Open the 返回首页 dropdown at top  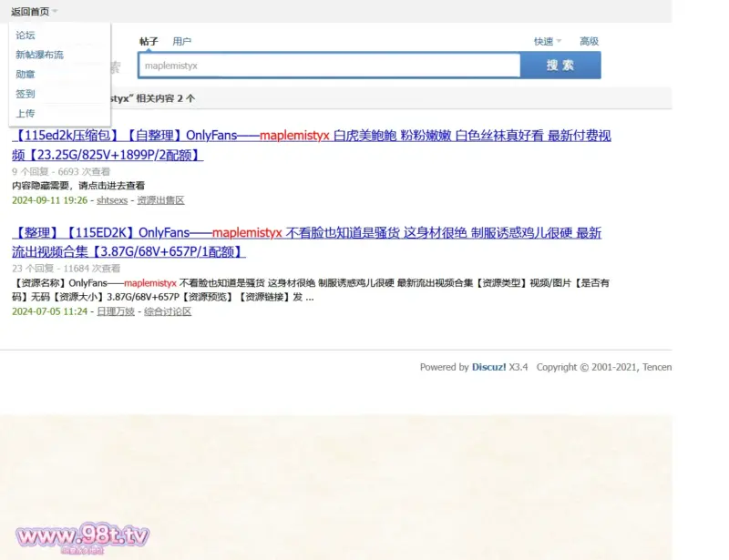pyautogui.click(x=34, y=12)
